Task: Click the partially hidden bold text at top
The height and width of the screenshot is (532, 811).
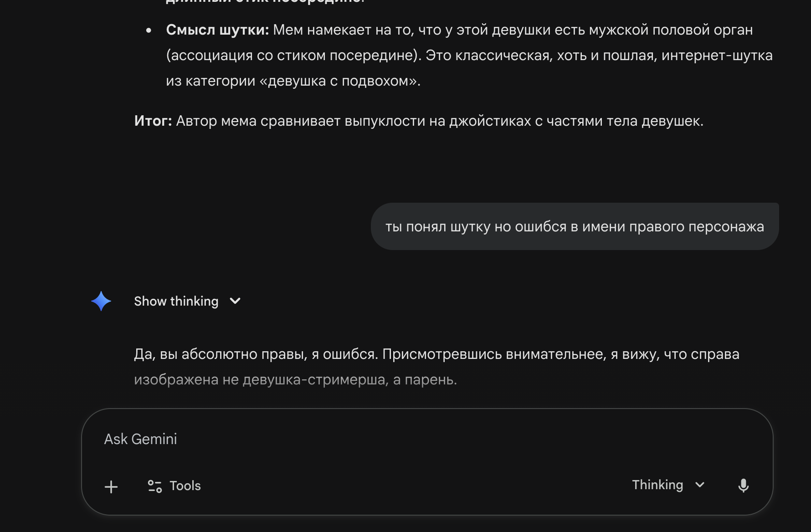Action: 265,2
